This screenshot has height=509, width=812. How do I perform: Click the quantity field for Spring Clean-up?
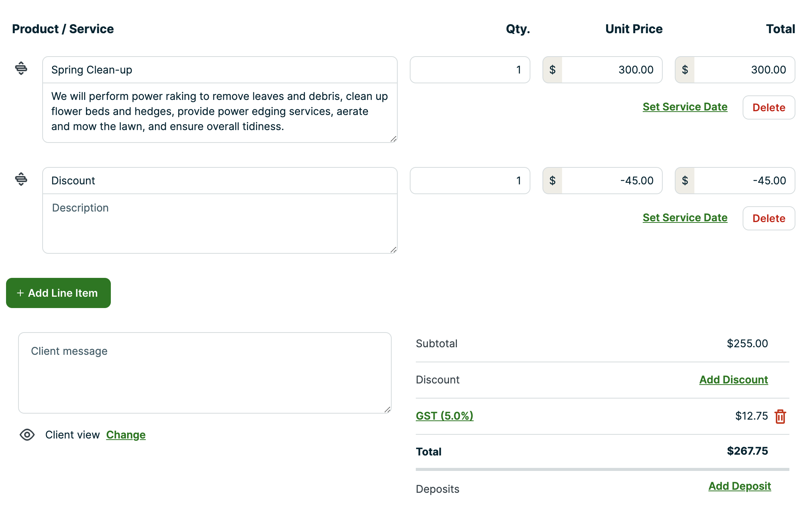470,69
